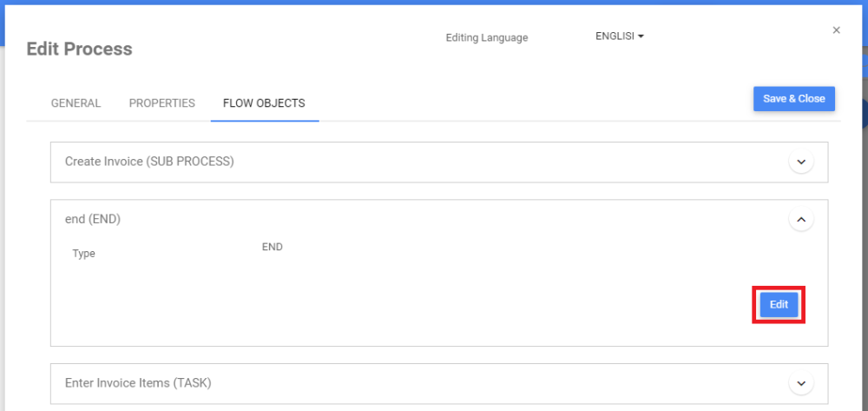Click the blue app bar above dialog
This screenshot has height=411, width=868.
click(434, 3)
